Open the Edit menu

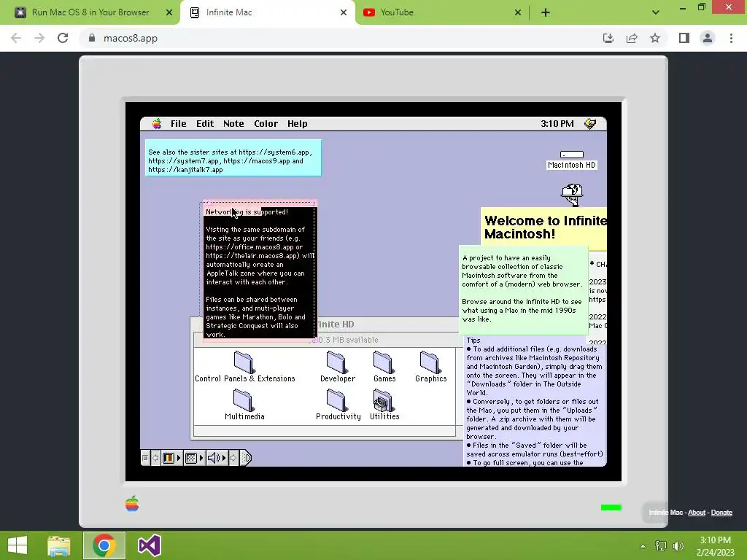pyautogui.click(x=205, y=124)
